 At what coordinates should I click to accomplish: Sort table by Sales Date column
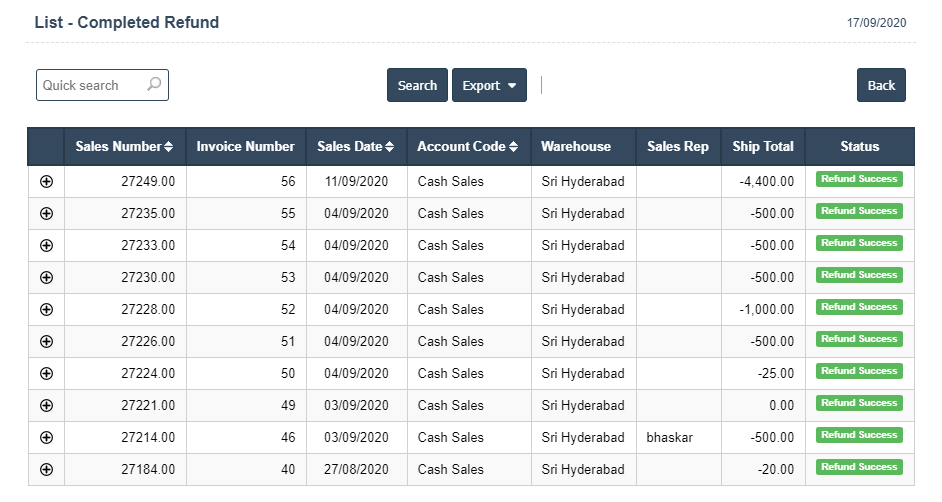(x=355, y=146)
